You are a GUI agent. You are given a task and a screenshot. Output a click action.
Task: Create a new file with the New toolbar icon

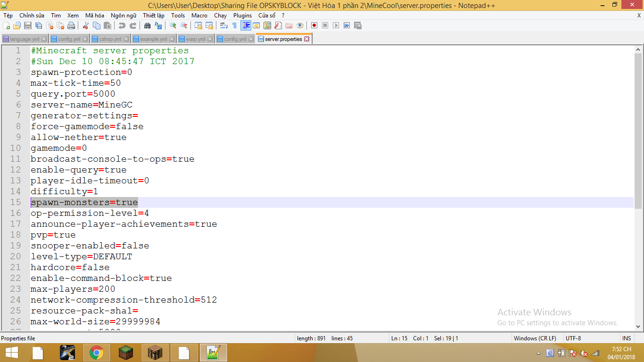(x=7, y=25)
